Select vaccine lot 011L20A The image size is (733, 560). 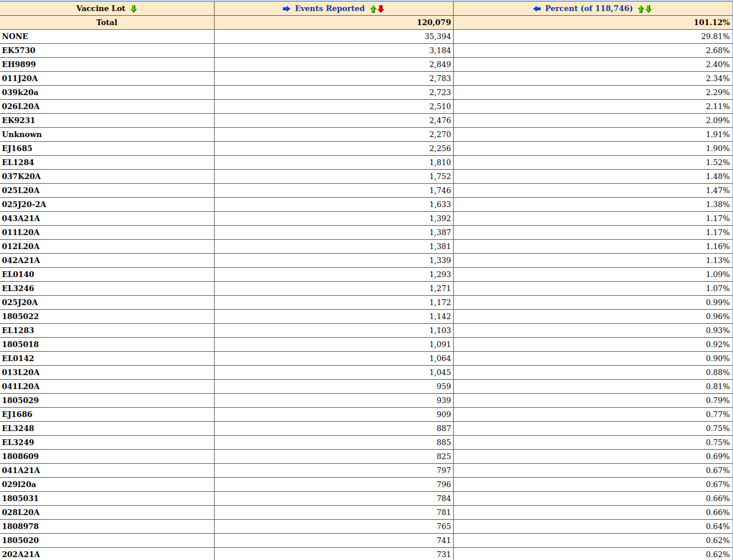point(21,232)
